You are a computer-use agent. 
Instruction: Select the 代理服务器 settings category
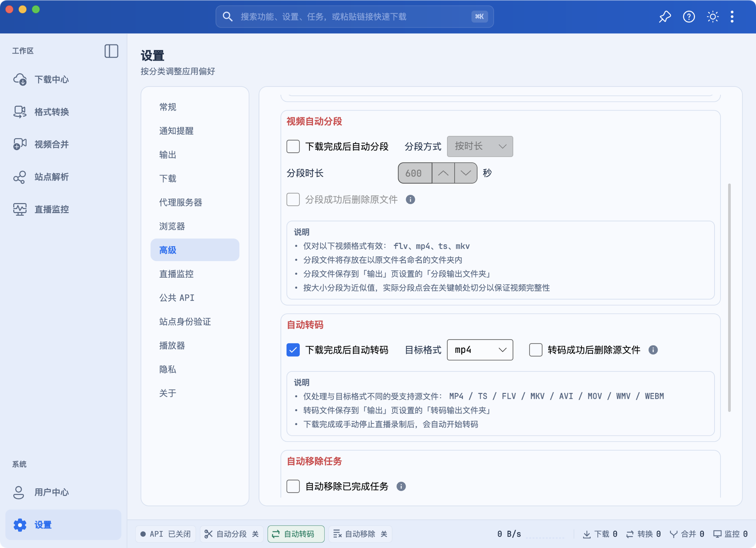[195, 202]
